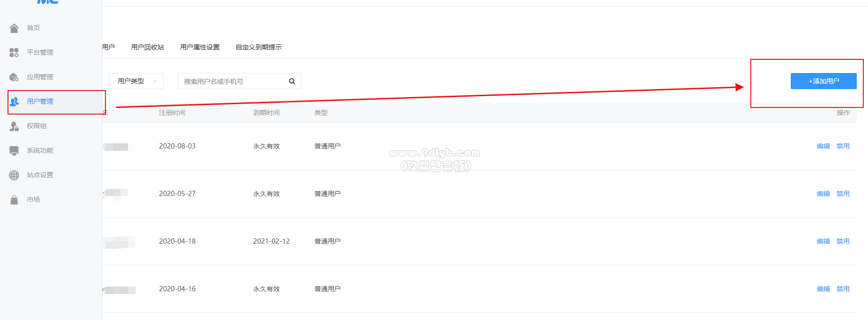The image size is (868, 320).
Task: Click the home (首页) house icon
Action: point(14,28)
